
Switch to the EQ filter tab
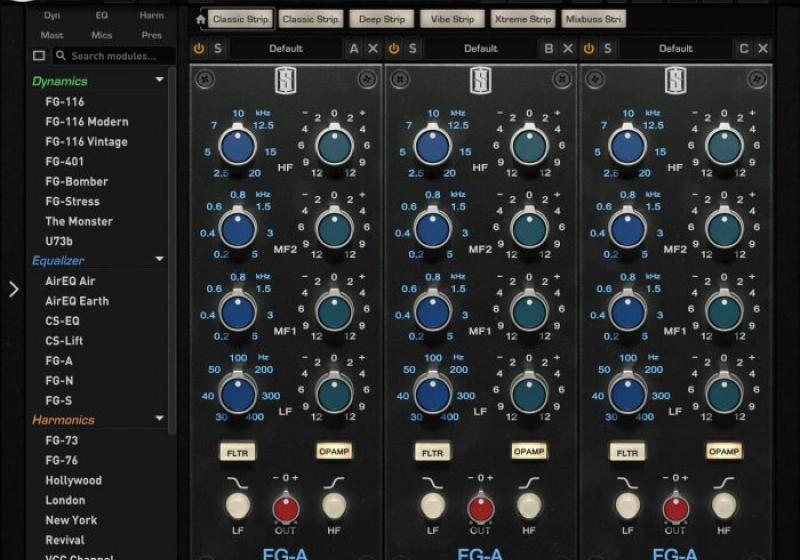point(101,16)
